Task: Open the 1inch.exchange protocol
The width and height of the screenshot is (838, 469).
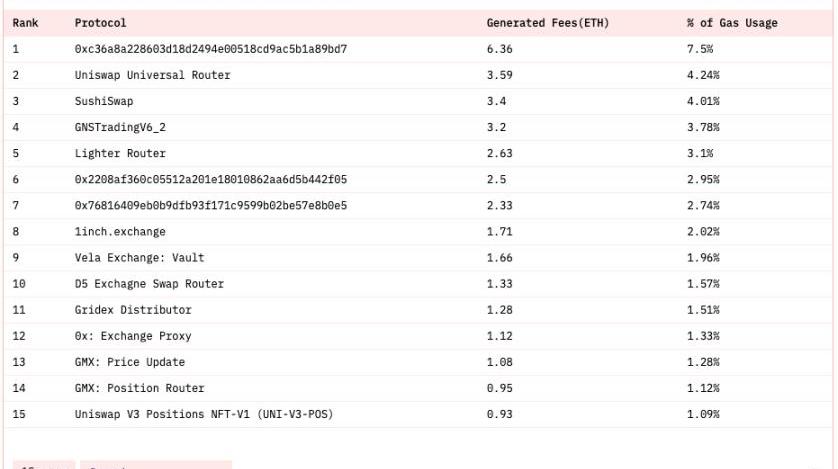Action: point(120,232)
